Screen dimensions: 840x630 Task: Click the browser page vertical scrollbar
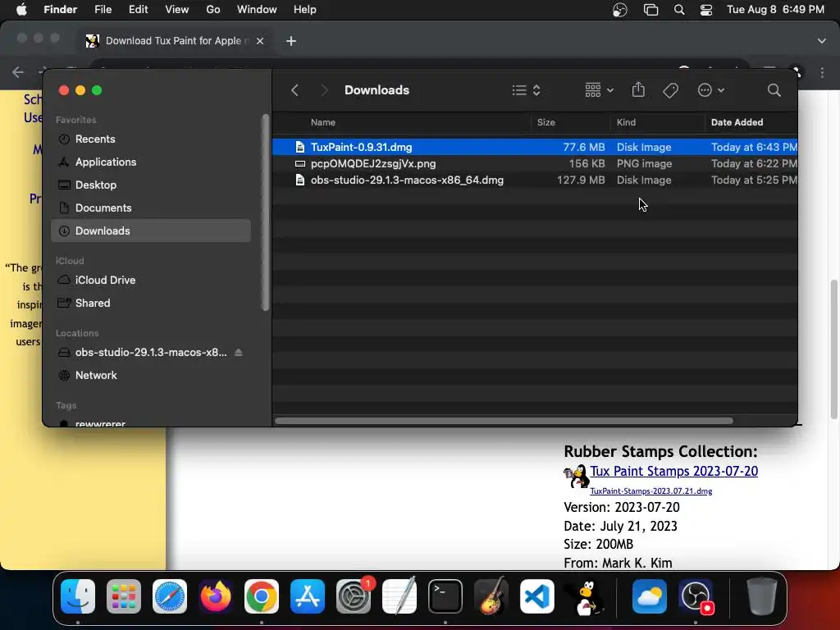coord(833,349)
